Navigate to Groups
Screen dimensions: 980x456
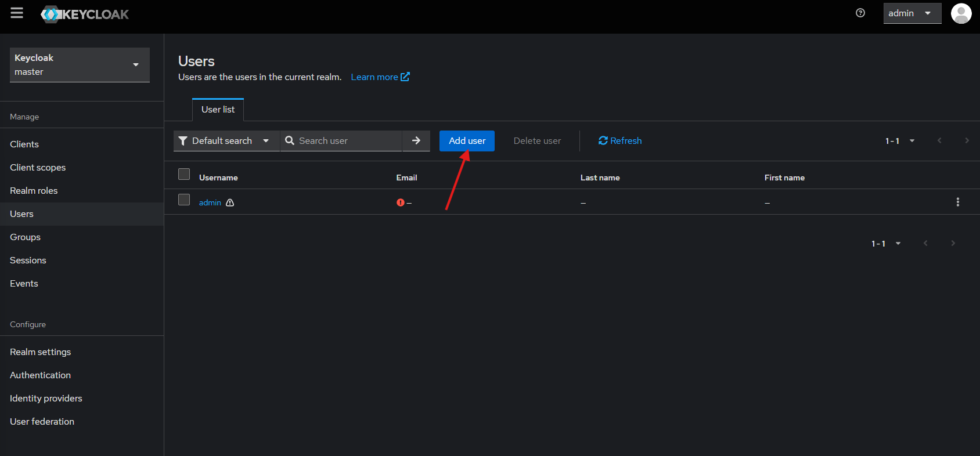[x=82, y=237]
